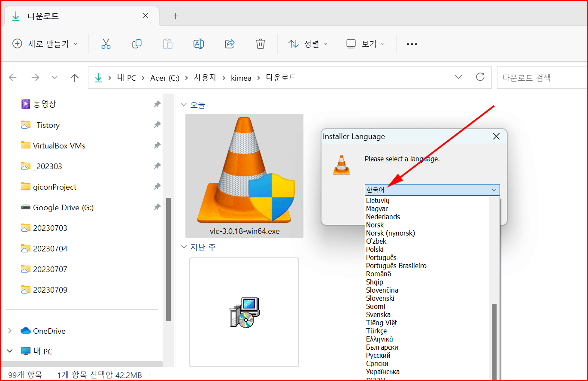Viewport: 588px width, 381px height.
Task: Click the Delete trash icon
Action: point(261,44)
